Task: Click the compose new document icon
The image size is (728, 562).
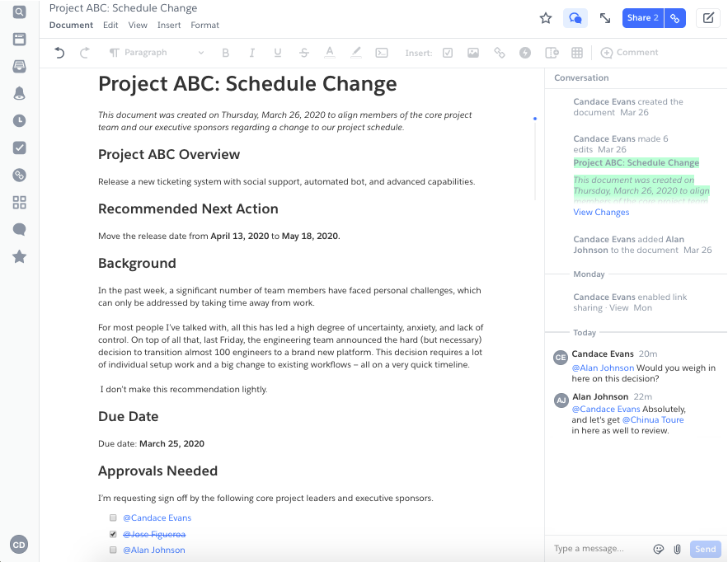Action: (708, 18)
